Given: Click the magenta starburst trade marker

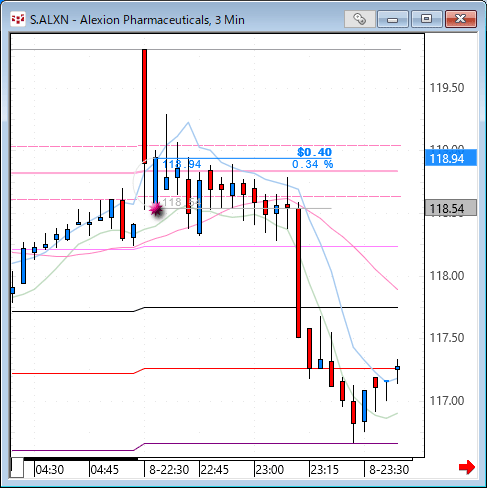Looking at the screenshot, I should 156,209.
